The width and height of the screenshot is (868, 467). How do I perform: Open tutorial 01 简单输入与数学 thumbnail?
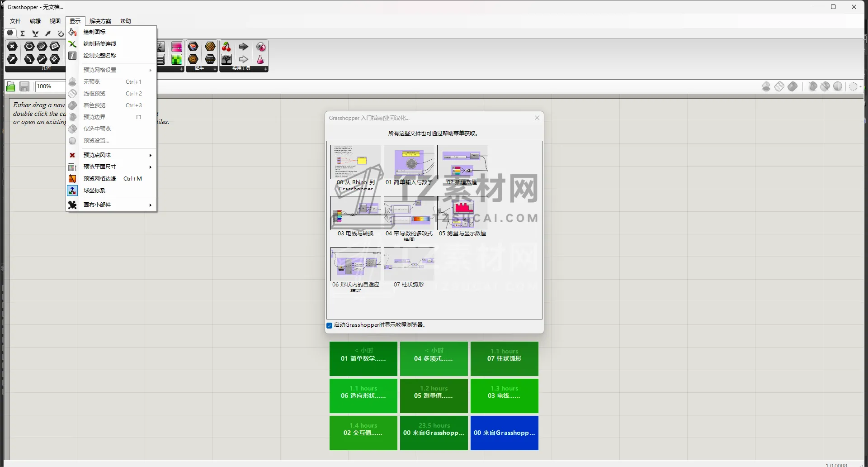[409, 165]
